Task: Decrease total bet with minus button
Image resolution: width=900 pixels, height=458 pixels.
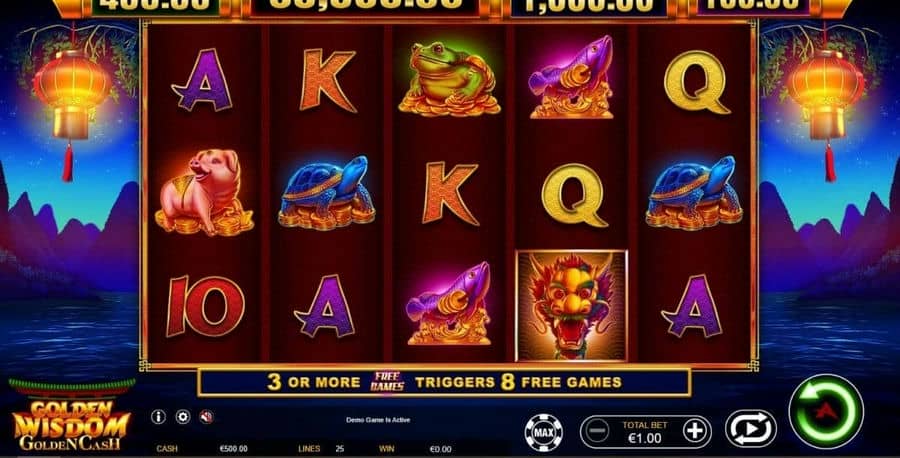Action: 598,430
